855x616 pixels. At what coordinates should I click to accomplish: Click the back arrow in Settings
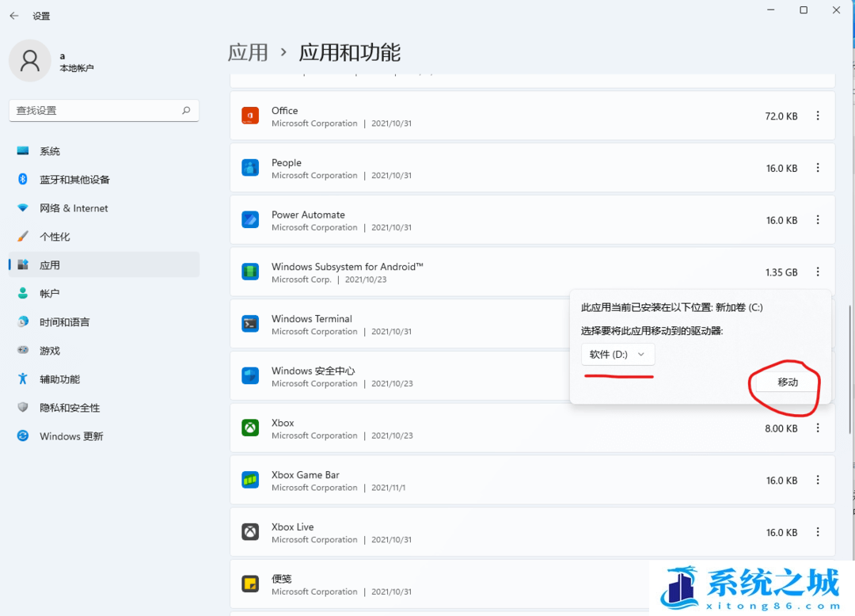pyautogui.click(x=14, y=16)
